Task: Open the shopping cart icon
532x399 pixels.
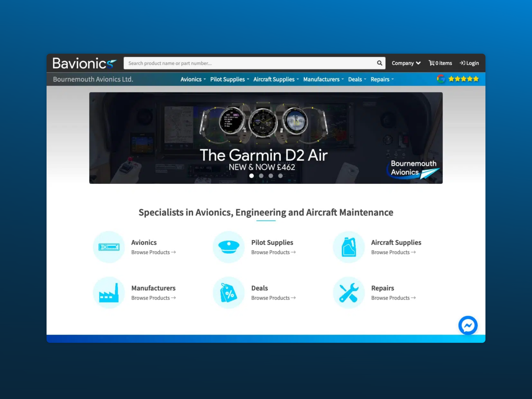Action: pyautogui.click(x=431, y=63)
